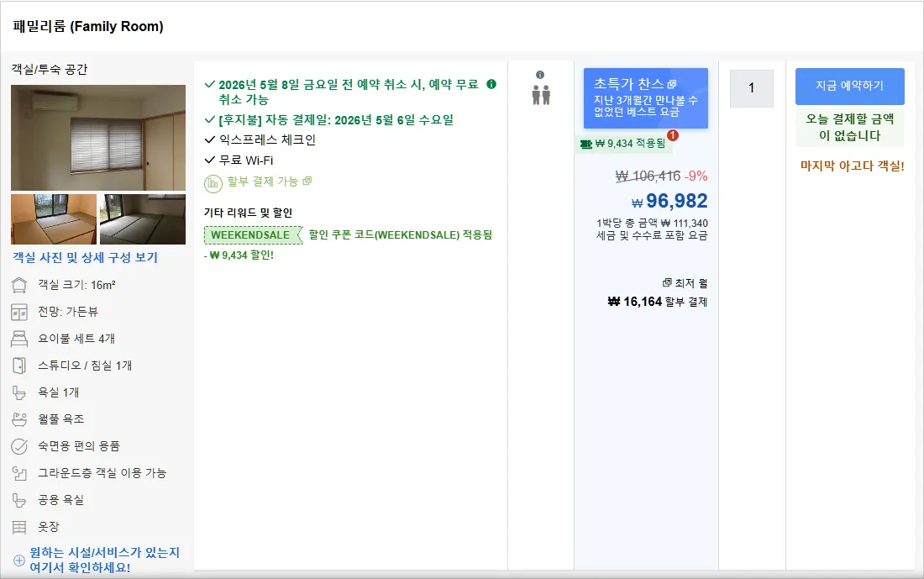Click the studio bedroom door icon
Viewport: 924px width, 579px height.
click(x=19, y=366)
